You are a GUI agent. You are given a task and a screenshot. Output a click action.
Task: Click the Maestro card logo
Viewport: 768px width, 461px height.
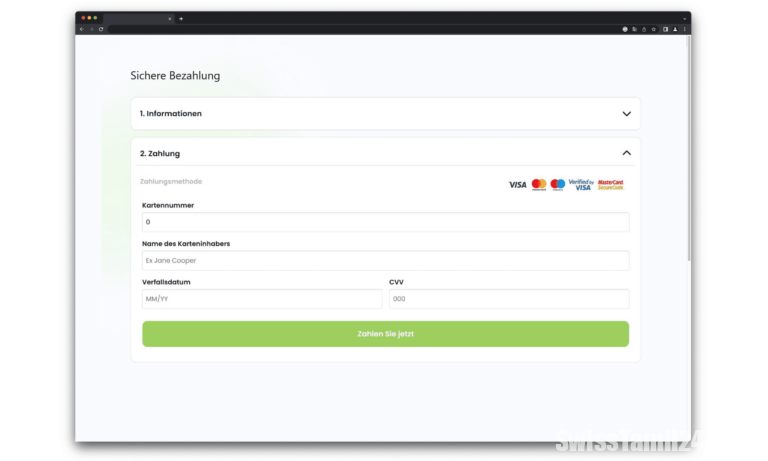pyautogui.click(x=558, y=185)
